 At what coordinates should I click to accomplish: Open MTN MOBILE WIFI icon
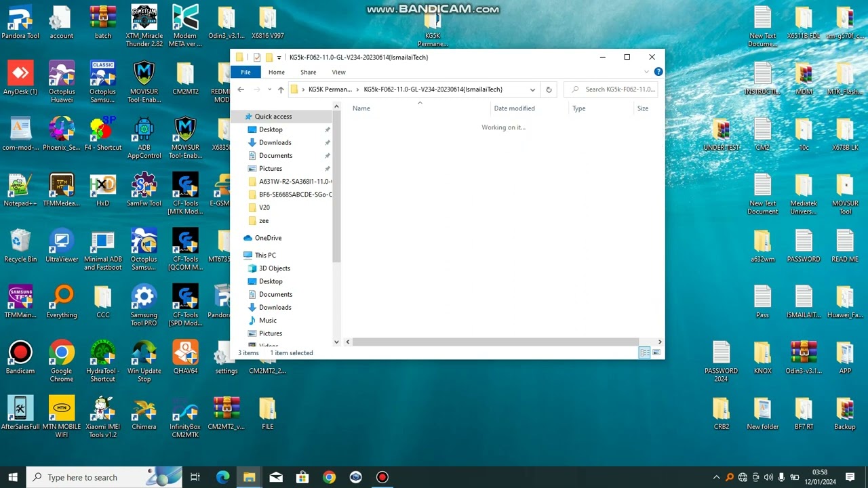[62, 416]
